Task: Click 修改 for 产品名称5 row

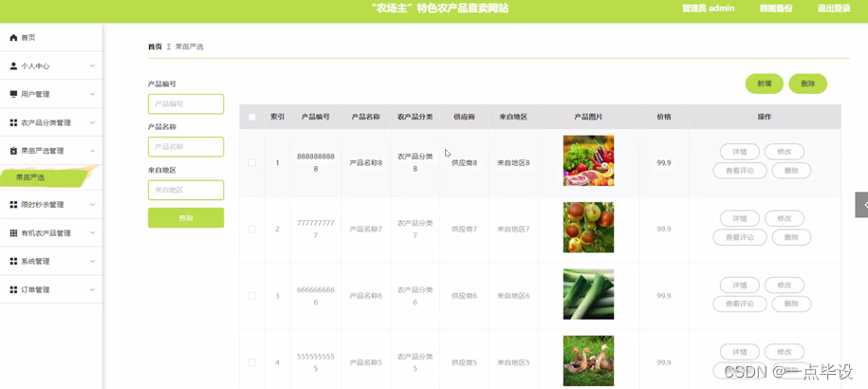Action: (x=785, y=352)
